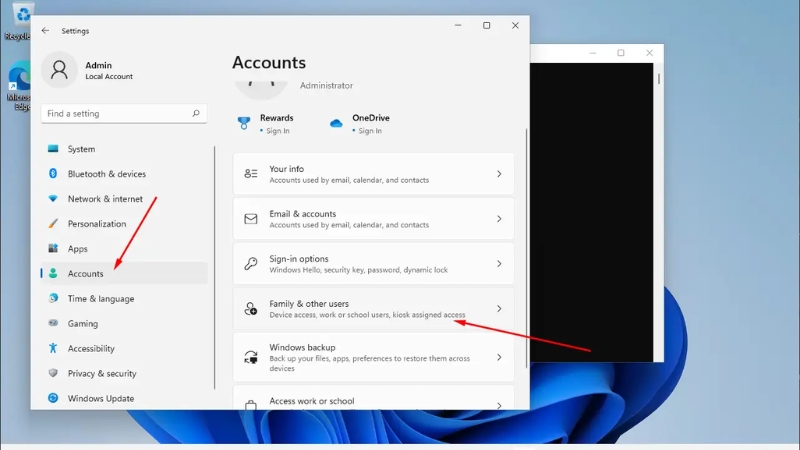Open Microsoft Edge desktop shortcut
The height and width of the screenshot is (450, 800).
coord(18,80)
